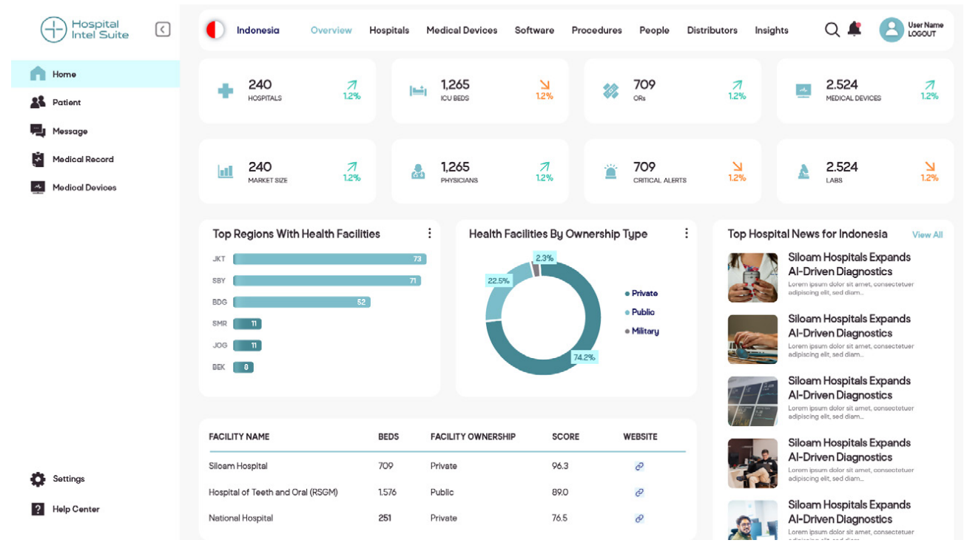Click the Settings gear icon
The image size is (964, 560).
pos(38,479)
